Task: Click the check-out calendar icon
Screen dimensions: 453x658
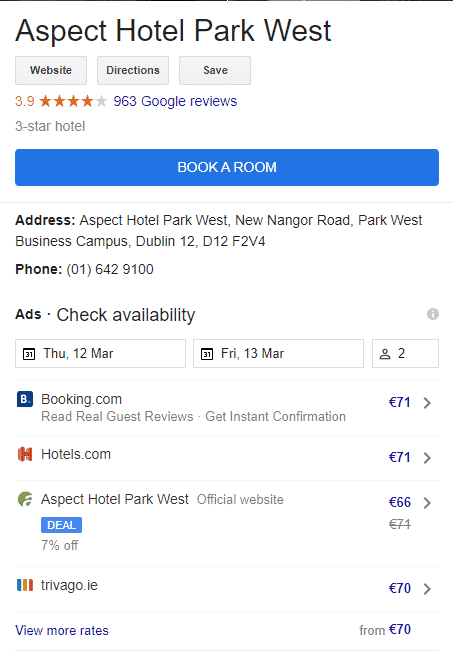Action: click(x=207, y=354)
